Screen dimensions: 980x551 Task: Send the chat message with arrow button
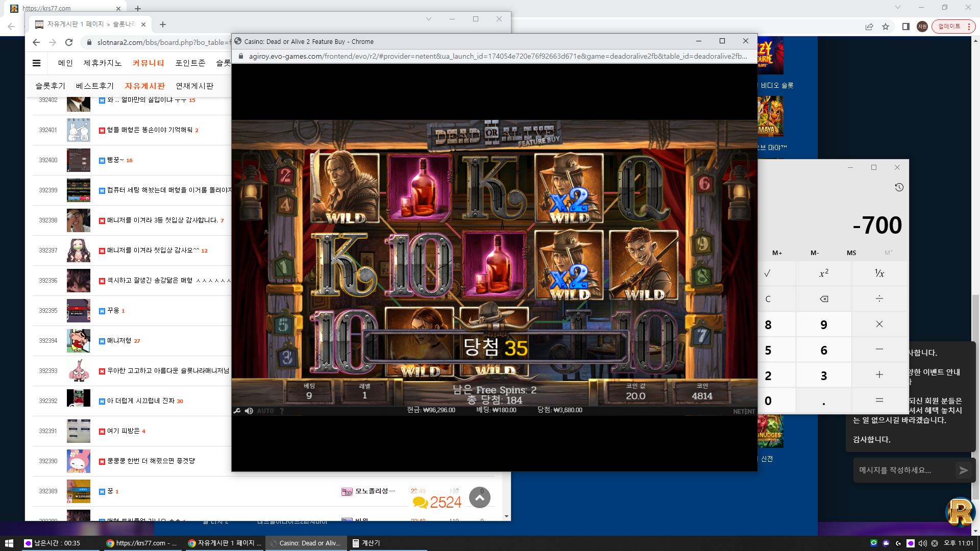(963, 470)
